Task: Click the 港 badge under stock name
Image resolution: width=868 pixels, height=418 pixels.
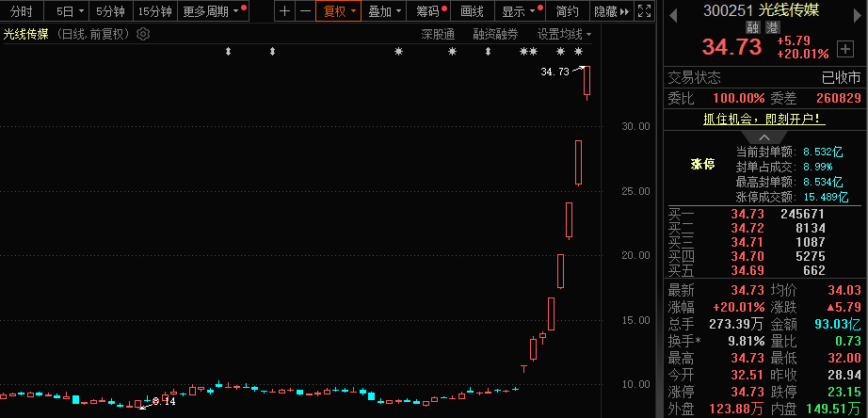Action: (x=772, y=27)
